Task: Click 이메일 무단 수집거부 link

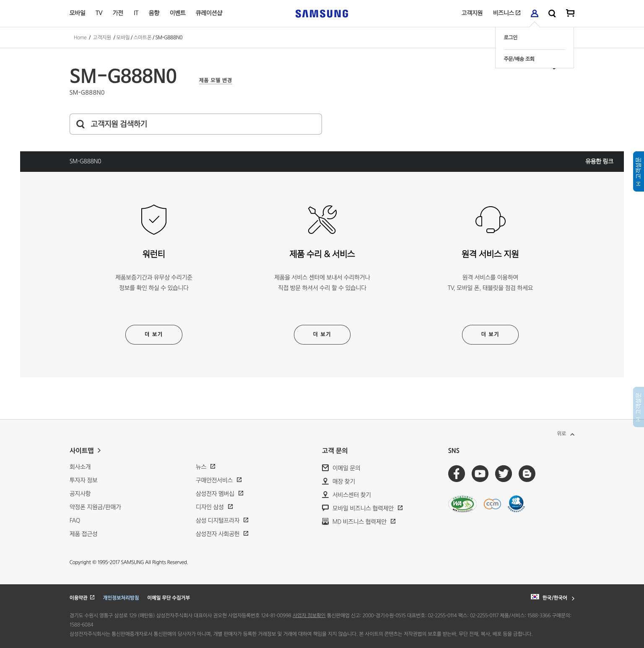Action: point(169,598)
